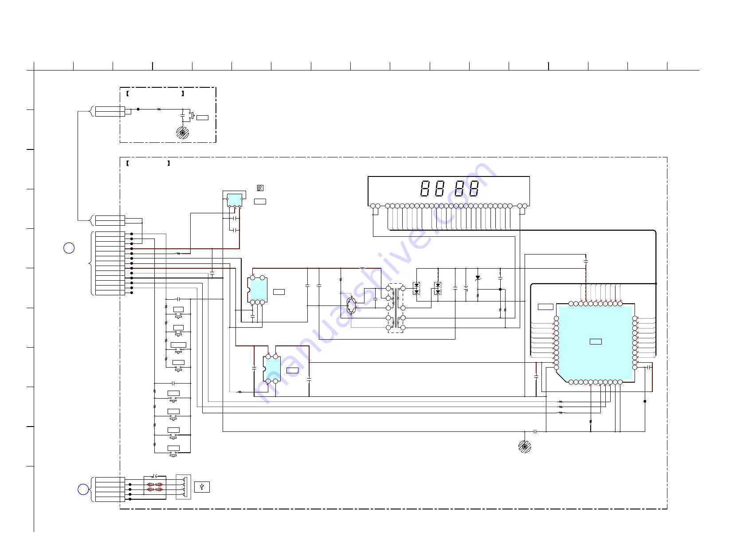Image resolution: width=745 pixels, height=560 pixels.
Task: Click capacitor attached to large IC's right side
Action: pyautogui.click(x=649, y=367)
